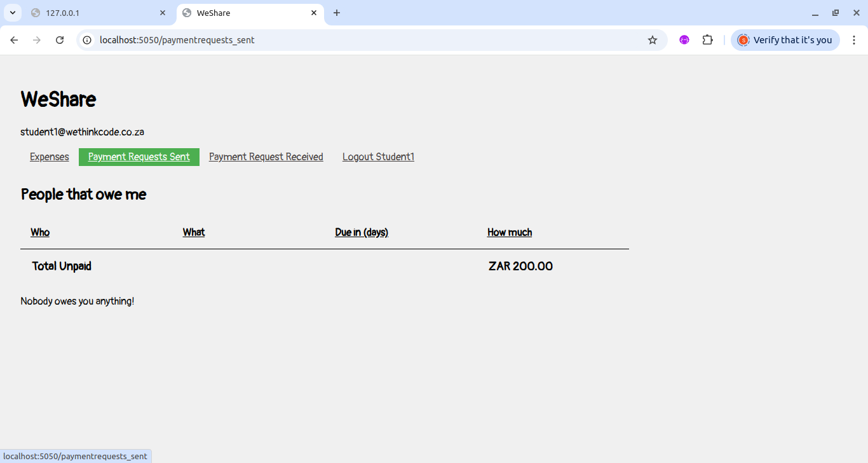Image resolution: width=868 pixels, height=463 pixels.
Task: Click the purple profile avatar icon
Action: (684, 39)
